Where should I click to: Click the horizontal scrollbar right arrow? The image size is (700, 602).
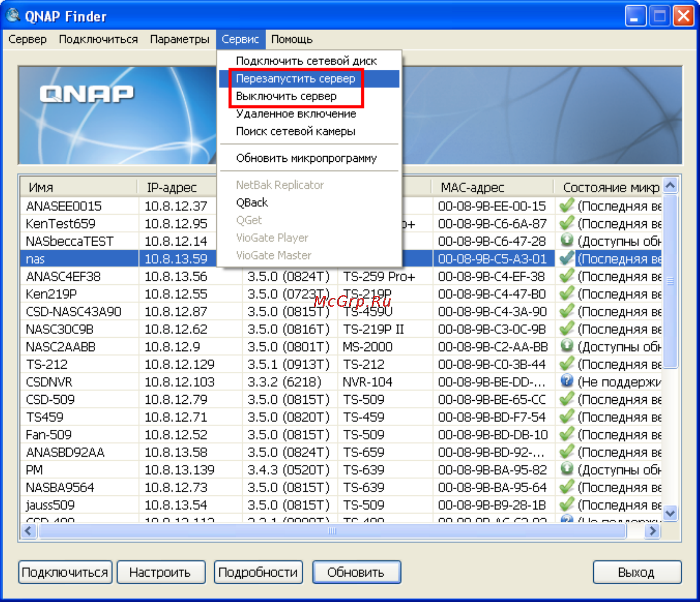653,531
